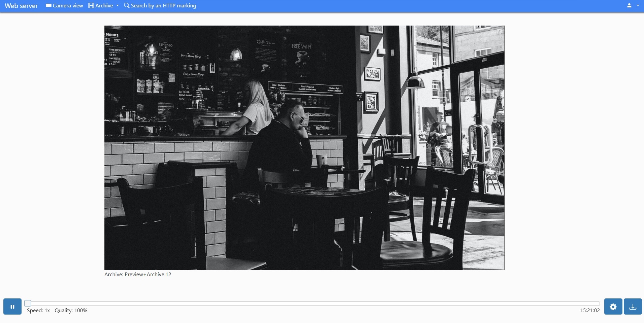Click the playback timeline slider handle

28,303
